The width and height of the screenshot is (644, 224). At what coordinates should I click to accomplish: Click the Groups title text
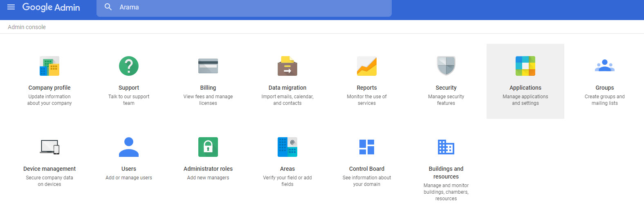point(605,88)
